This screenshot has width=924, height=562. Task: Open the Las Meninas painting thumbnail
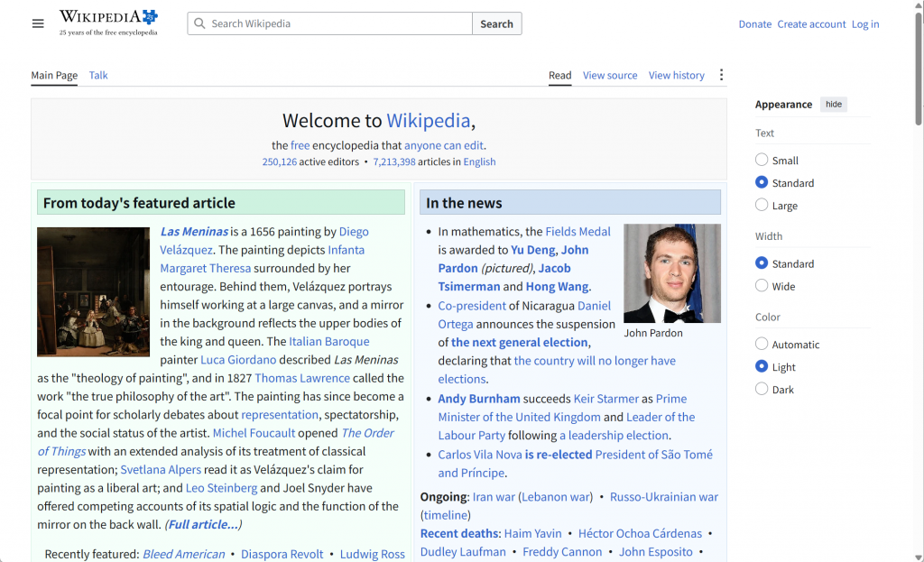[x=93, y=291]
